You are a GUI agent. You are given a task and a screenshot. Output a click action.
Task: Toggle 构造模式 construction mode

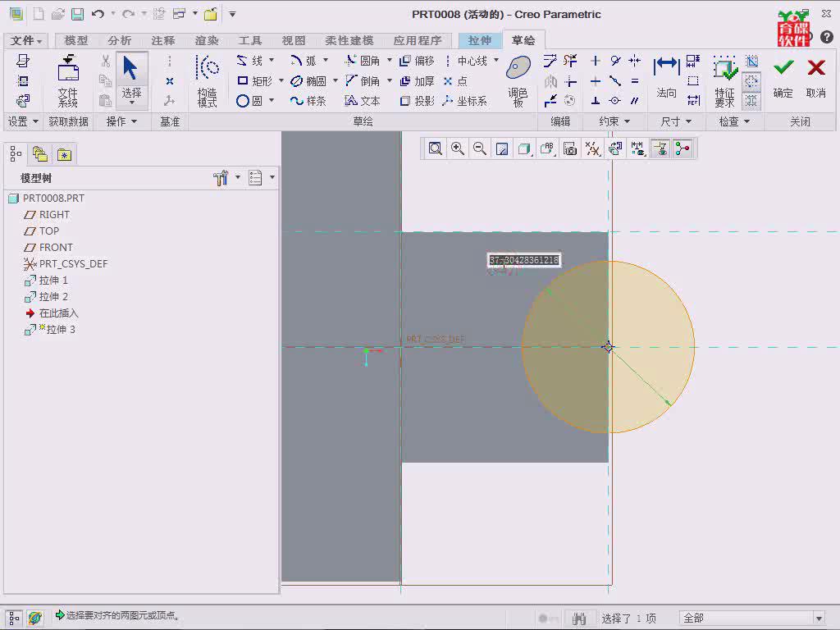click(x=207, y=80)
